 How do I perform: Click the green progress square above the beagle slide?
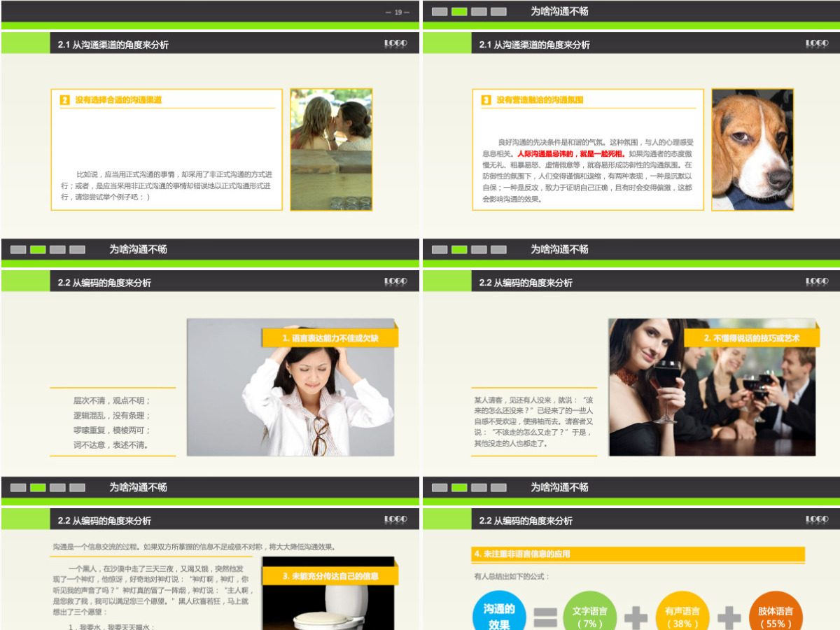(459, 11)
